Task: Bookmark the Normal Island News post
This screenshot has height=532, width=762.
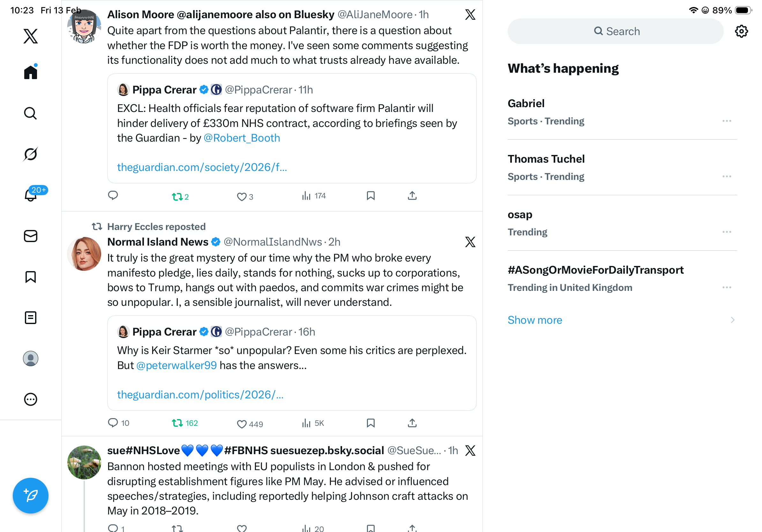Action: [x=370, y=423]
